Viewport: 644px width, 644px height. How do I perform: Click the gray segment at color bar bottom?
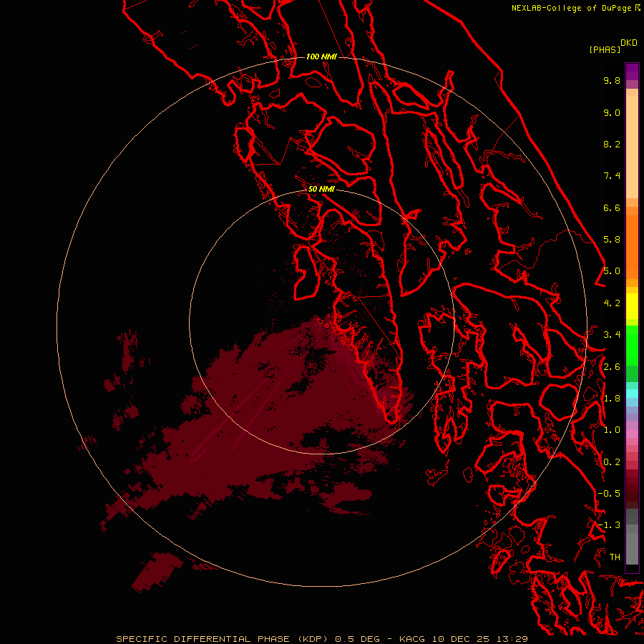tap(632, 548)
